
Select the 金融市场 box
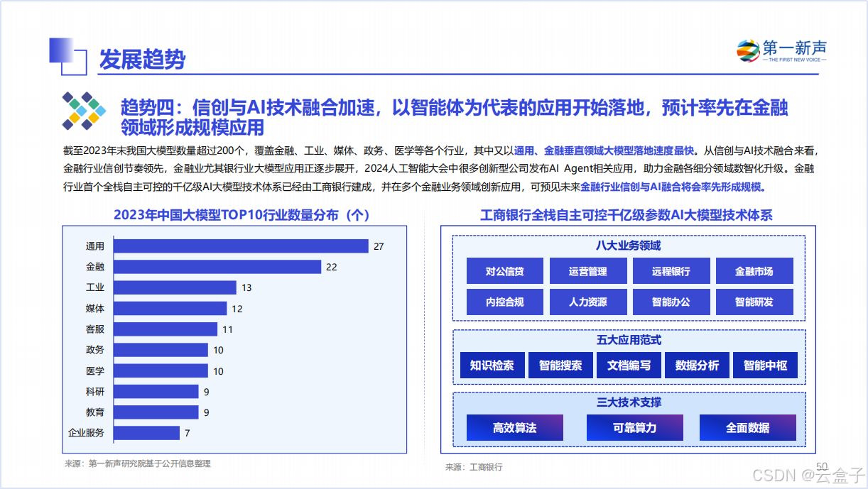tap(754, 271)
